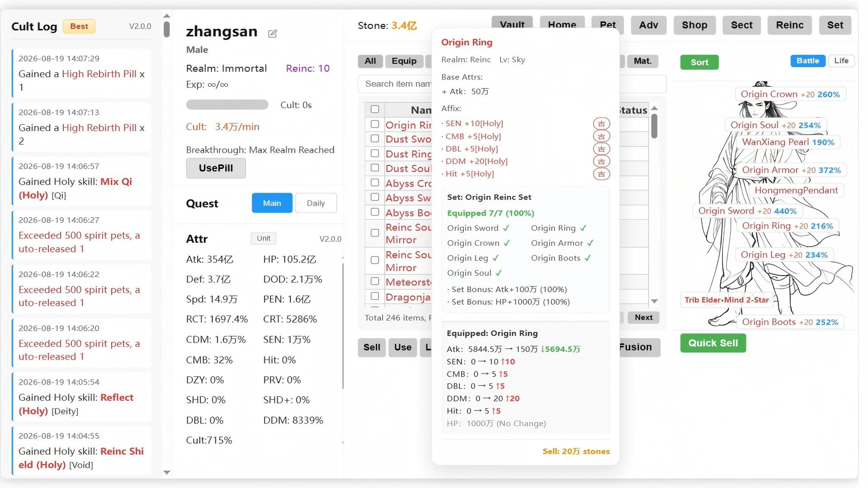Check the Dust Sword row checkbox
868x488 pixels.
[375, 139]
